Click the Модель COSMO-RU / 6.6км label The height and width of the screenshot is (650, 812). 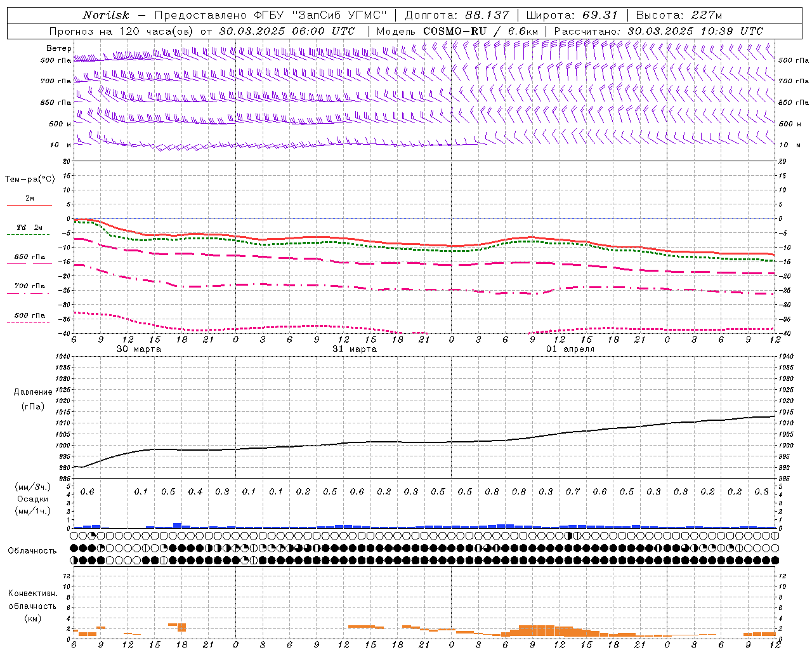click(x=457, y=31)
